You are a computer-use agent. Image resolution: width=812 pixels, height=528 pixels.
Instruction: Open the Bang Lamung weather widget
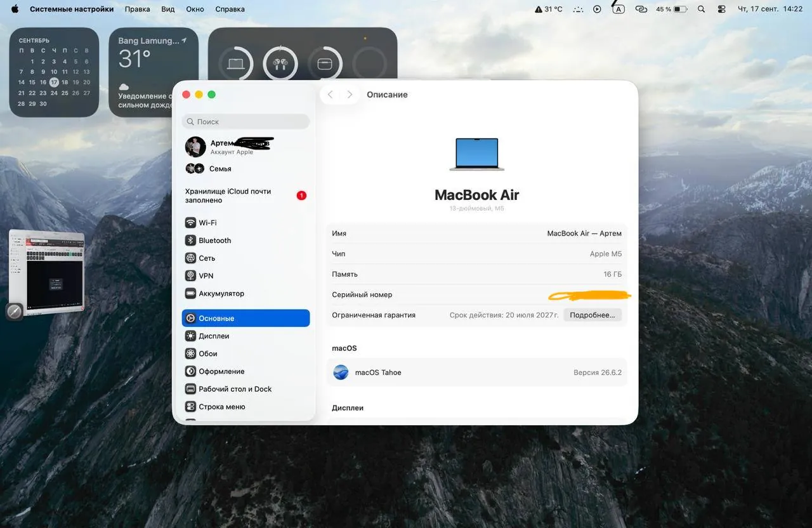[x=154, y=72]
